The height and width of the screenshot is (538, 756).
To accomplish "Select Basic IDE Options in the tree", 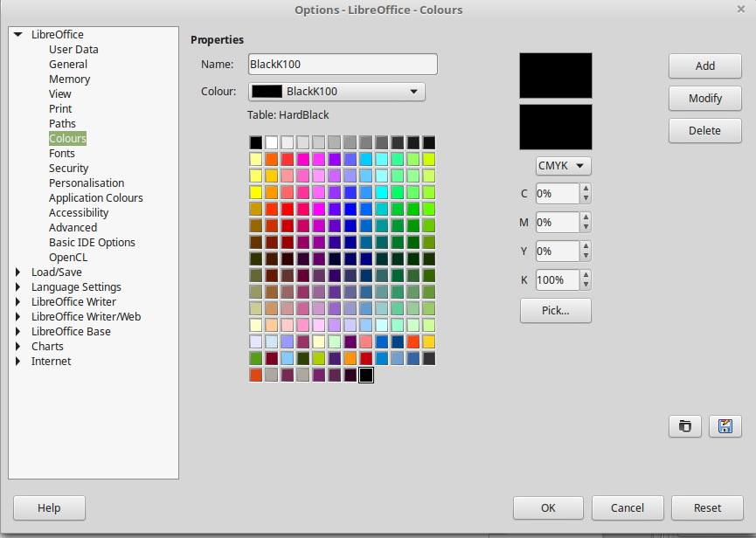I will [92, 243].
